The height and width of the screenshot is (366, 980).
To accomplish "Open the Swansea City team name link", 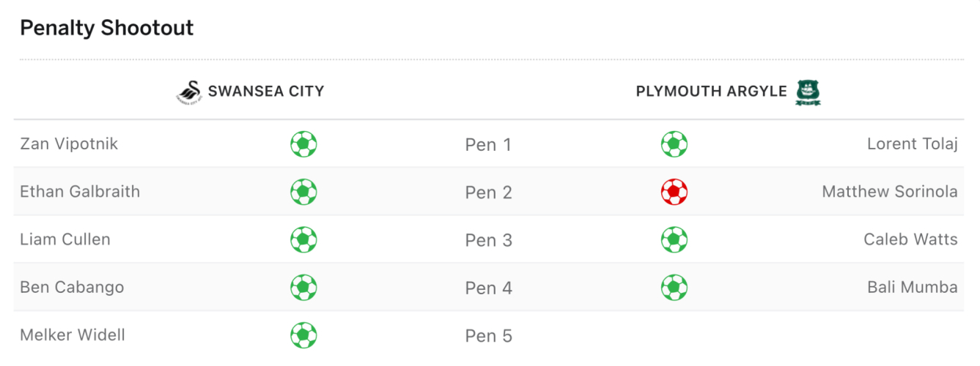I will pyautogui.click(x=266, y=91).
